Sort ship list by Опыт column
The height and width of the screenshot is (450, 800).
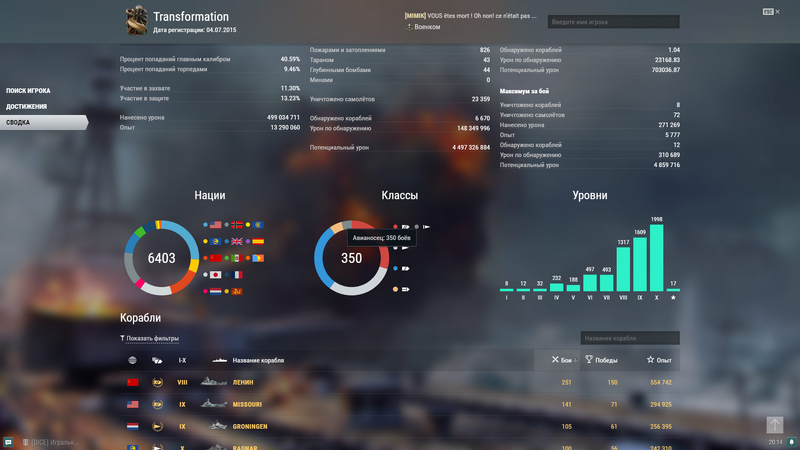tap(658, 360)
